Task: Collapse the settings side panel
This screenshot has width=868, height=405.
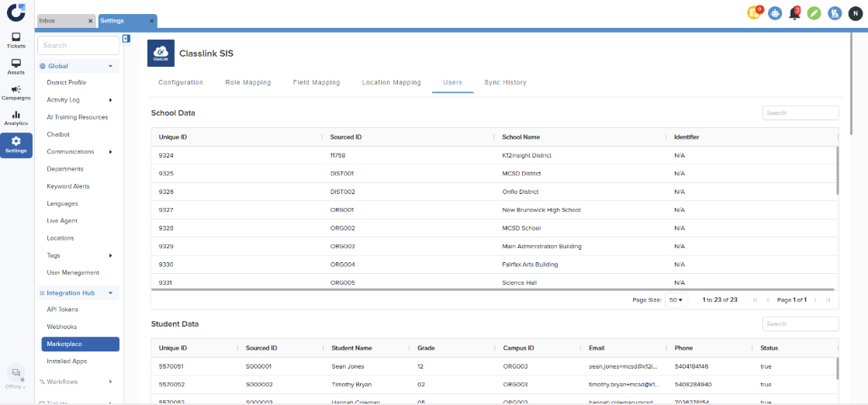Action: [x=126, y=39]
